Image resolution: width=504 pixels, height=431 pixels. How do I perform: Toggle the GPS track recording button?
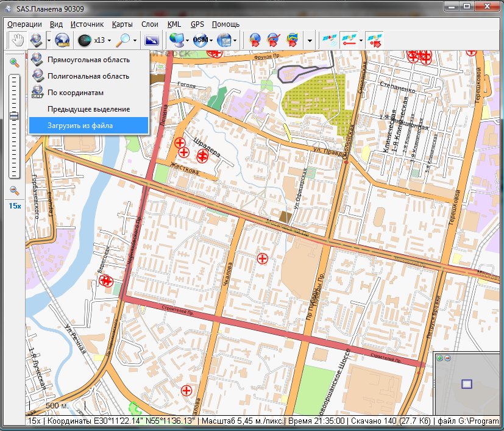point(348,40)
